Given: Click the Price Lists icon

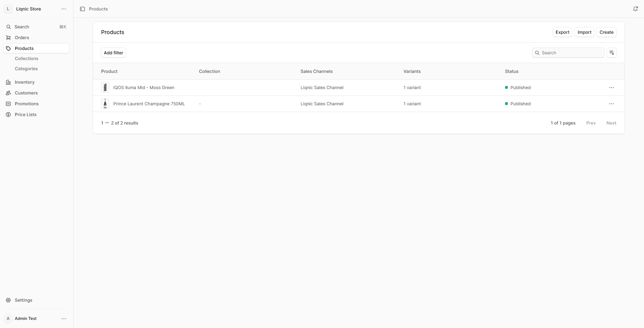Looking at the screenshot, I should click(x=8, y=114).
